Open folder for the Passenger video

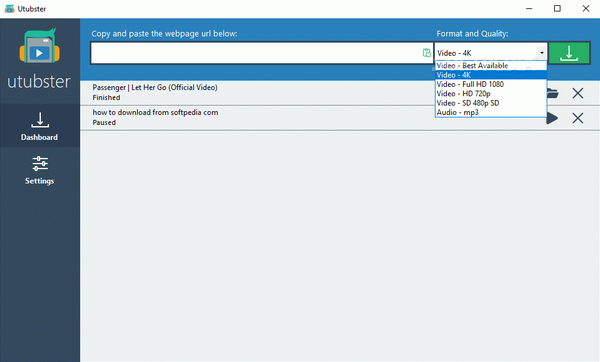click(x=553, y=93)
